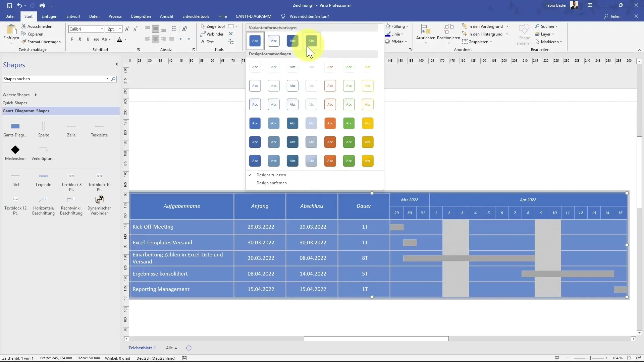Toggle Bold formatting
Image resolution: width=644 pixels, height=362 pixels.
coord(72,39)
